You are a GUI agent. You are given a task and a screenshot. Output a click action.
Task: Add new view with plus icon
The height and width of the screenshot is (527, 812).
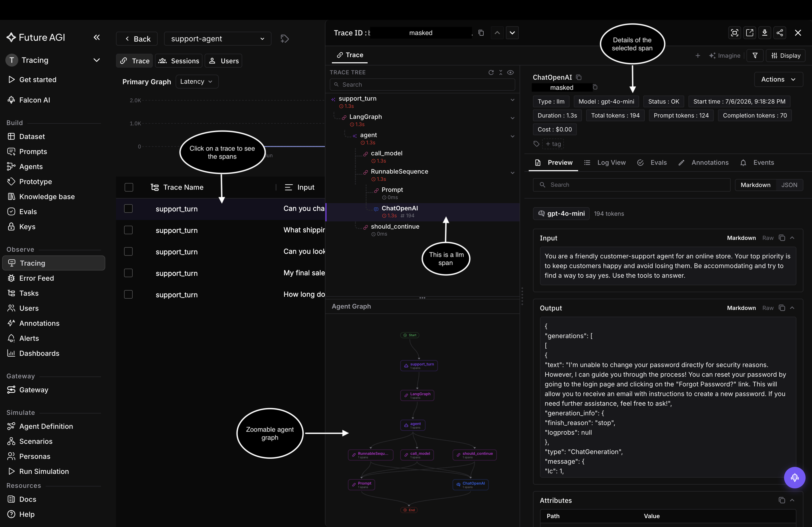pyautogui.click(x=698, y=56)
